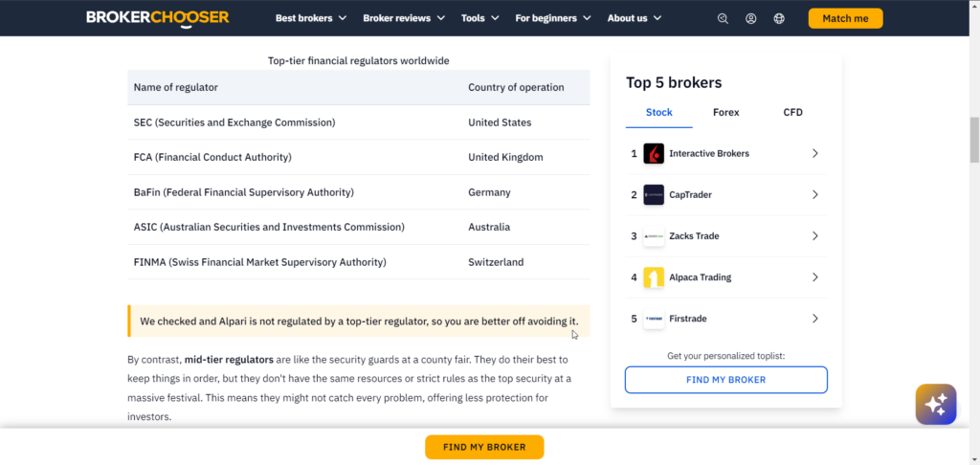This screenshot has width=980, height=465.
Task: Open the globe language selector icon
Action: click(x=779, y=18)
